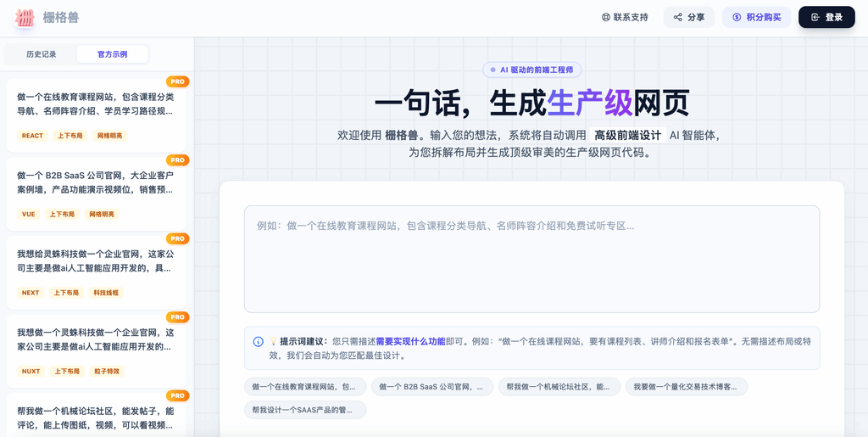Select suggestion chip 帮我设计一个SAAS产品的管
868x437 pixels.
[305, 410]
